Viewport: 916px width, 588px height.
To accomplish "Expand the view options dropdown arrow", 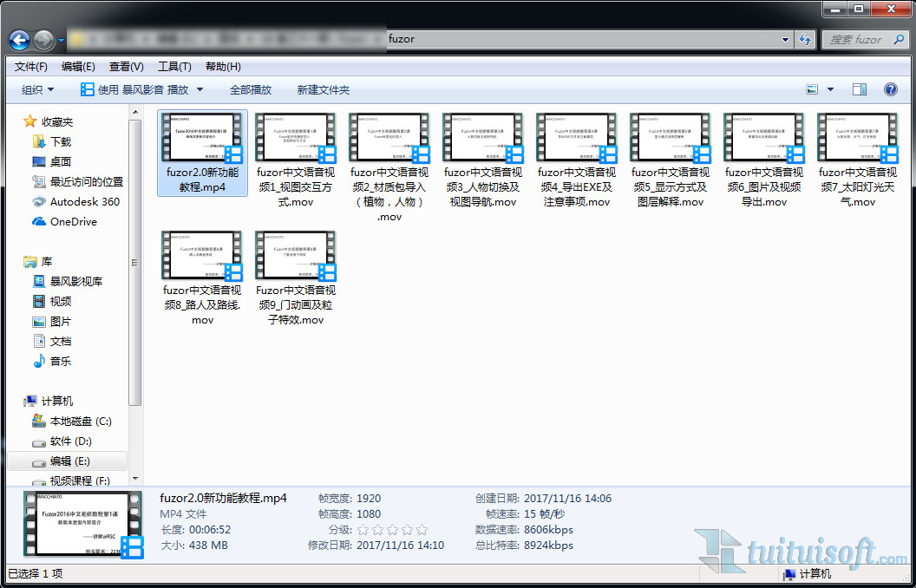I will pyautogui.click(x=830, y=89).
